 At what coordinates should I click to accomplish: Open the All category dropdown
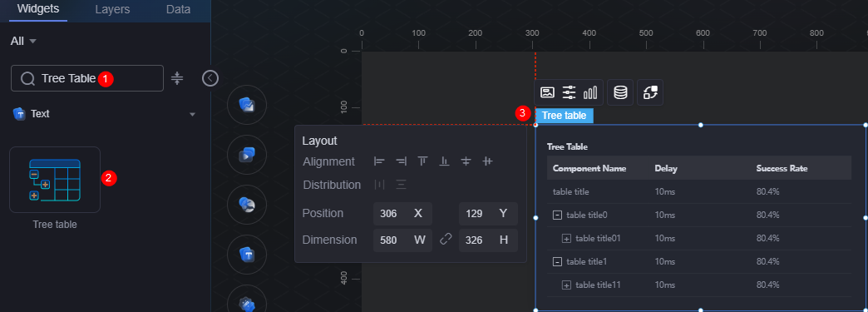23,41
